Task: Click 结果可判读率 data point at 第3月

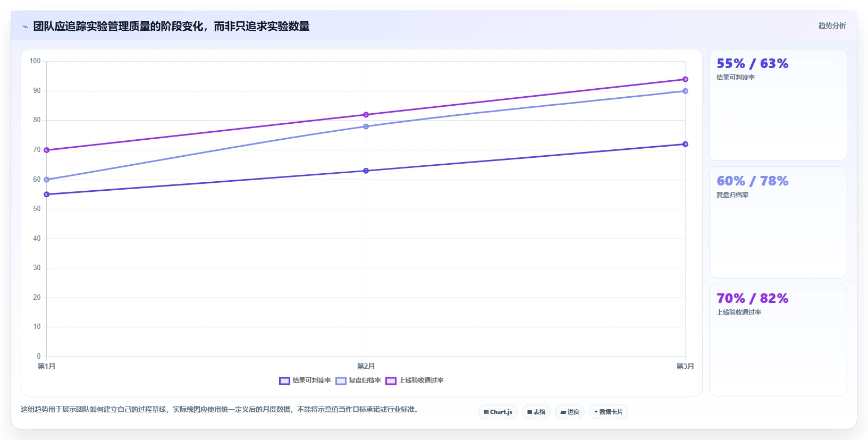Action: pos(685,144)
